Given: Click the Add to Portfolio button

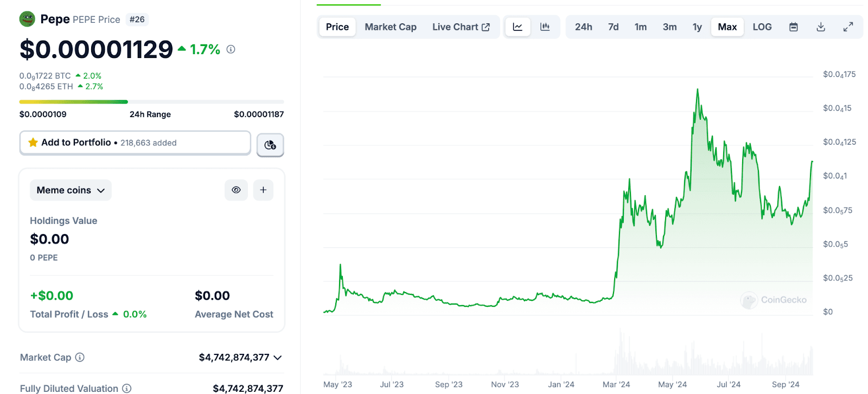Looking at the screenshot, I should (x=135, y=143).
